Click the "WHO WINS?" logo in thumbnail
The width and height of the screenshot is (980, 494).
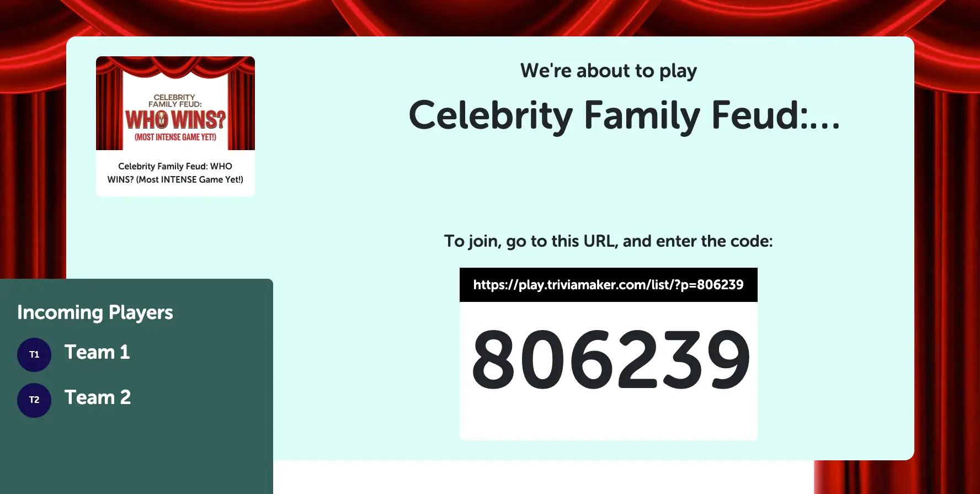pos(175,119)
